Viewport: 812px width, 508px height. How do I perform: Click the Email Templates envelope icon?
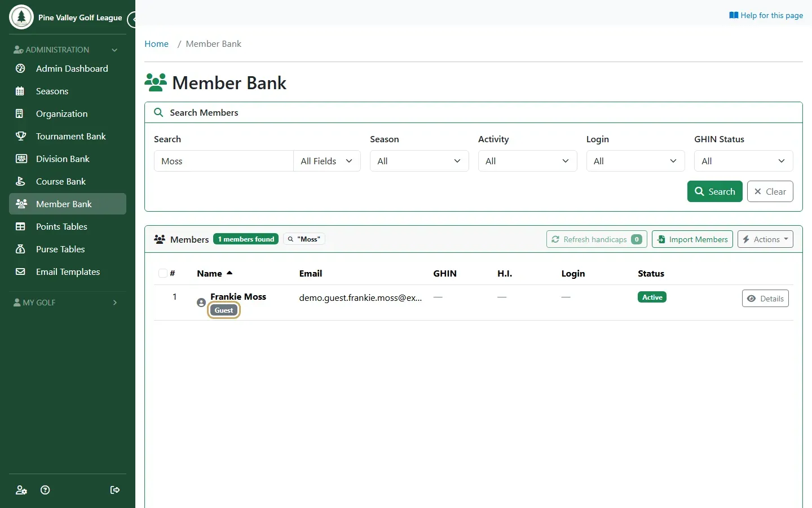20,271
